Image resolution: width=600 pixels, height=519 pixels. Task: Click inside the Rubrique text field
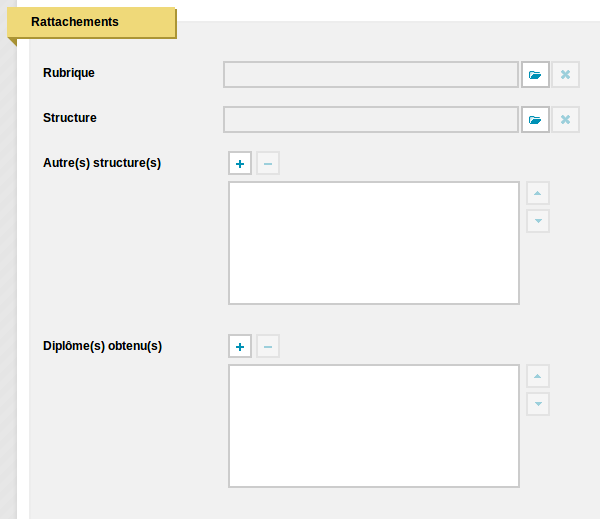371,75
